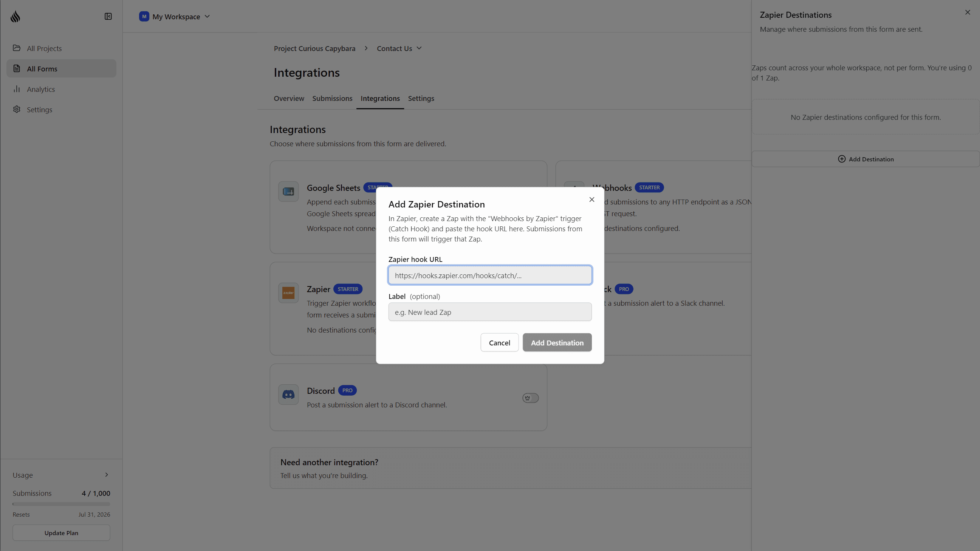Select the Integrations tab

[x=380, y=98]
